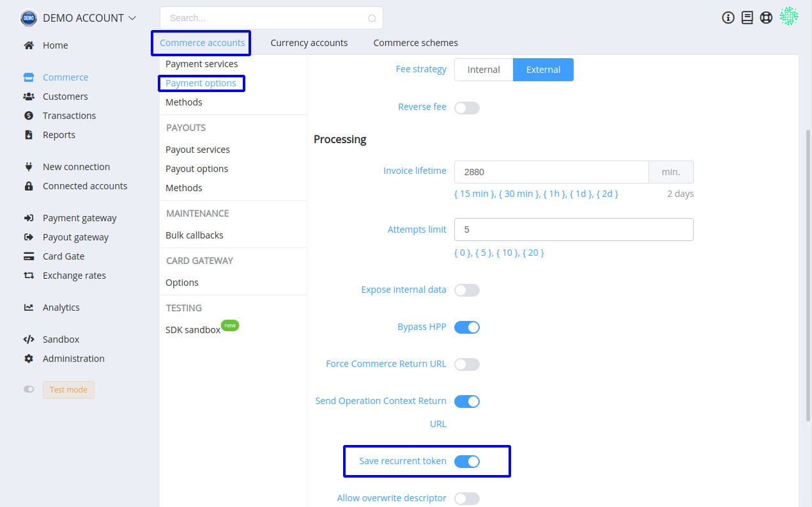Disable Save recurrent token switch
This screenshot has height=507, width=812.
[x=467, y=462]
